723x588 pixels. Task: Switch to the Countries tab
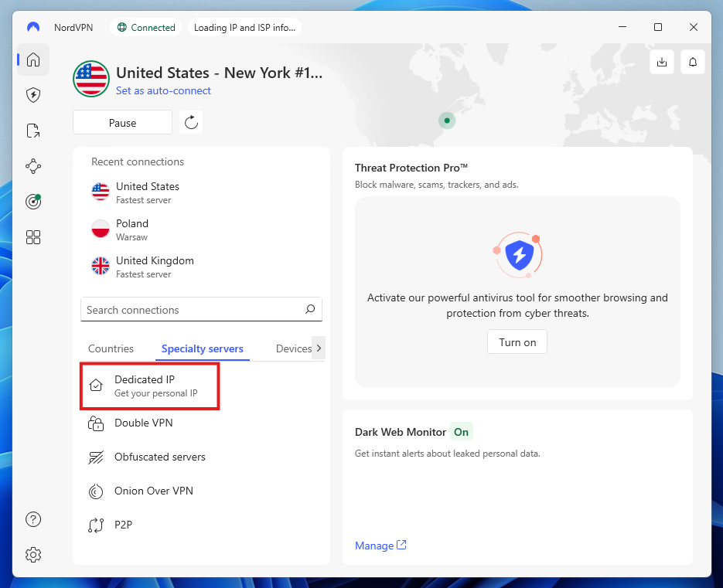click(111, 348)
